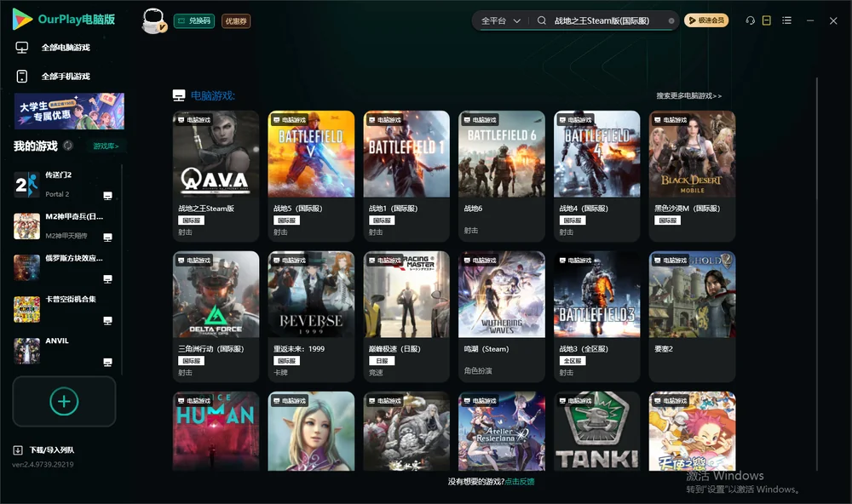The width and height of the screenshot is (852, 504).
Task: Click the PC icon on the M2神甲奇兵 row
Action: 107,238
